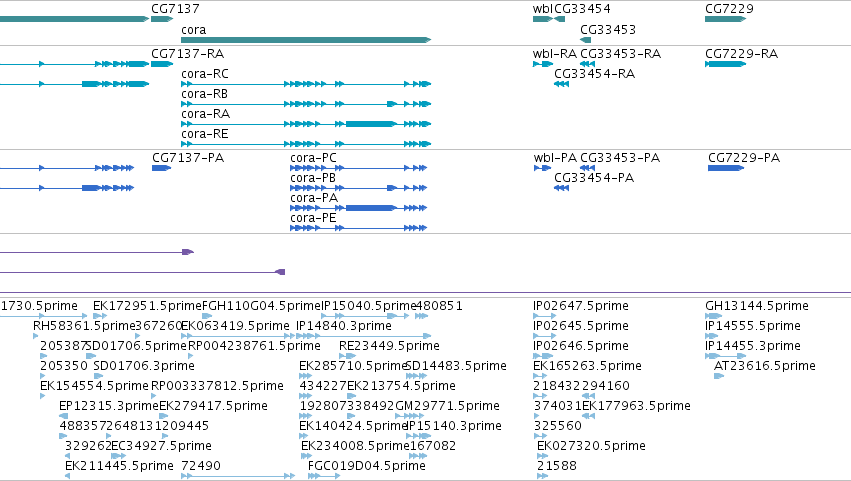Select the CG7229 gene feature
The width and height of the screenshot is (851, 481).
click(x=726, y=19)
